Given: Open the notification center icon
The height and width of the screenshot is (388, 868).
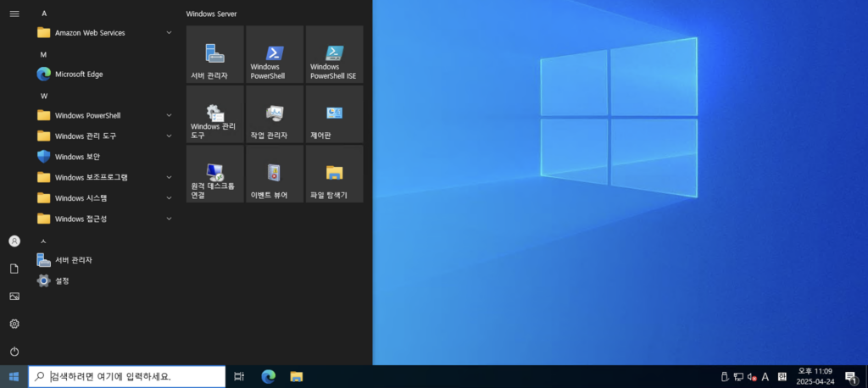Looking at the screenshot, I should (x=851, y=377).
